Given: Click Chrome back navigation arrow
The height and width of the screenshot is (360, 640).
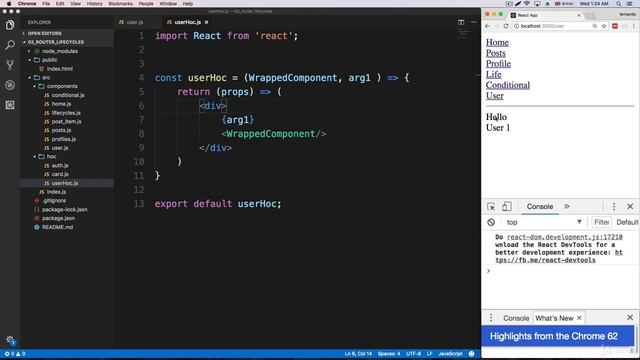Looking at the screenshot, I should coord(487,26).
